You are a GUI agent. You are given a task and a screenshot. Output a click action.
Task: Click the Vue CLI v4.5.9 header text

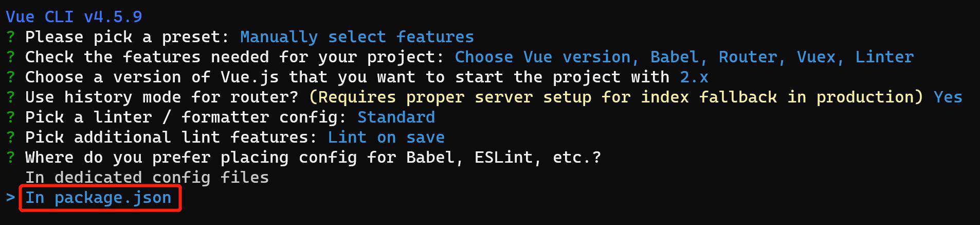(x=74, y=17)
